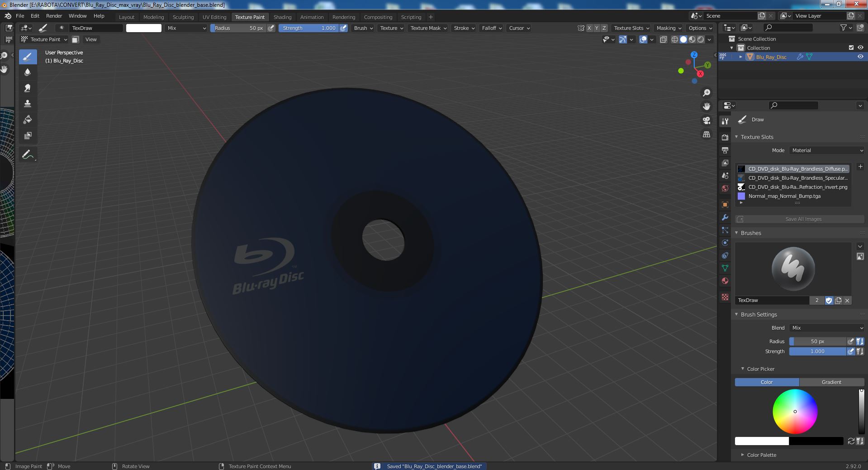This screenshot has height=470, width=868.
Task: Open the Texture properties tab
Action: point(725,297)
